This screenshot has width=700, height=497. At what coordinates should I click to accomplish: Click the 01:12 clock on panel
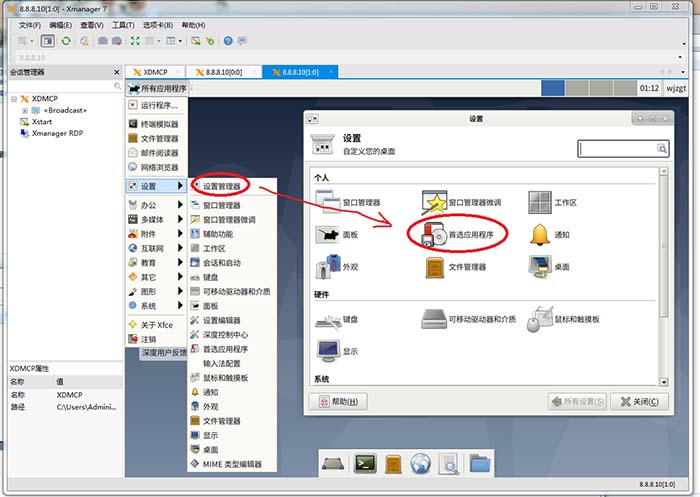point(649,88)
